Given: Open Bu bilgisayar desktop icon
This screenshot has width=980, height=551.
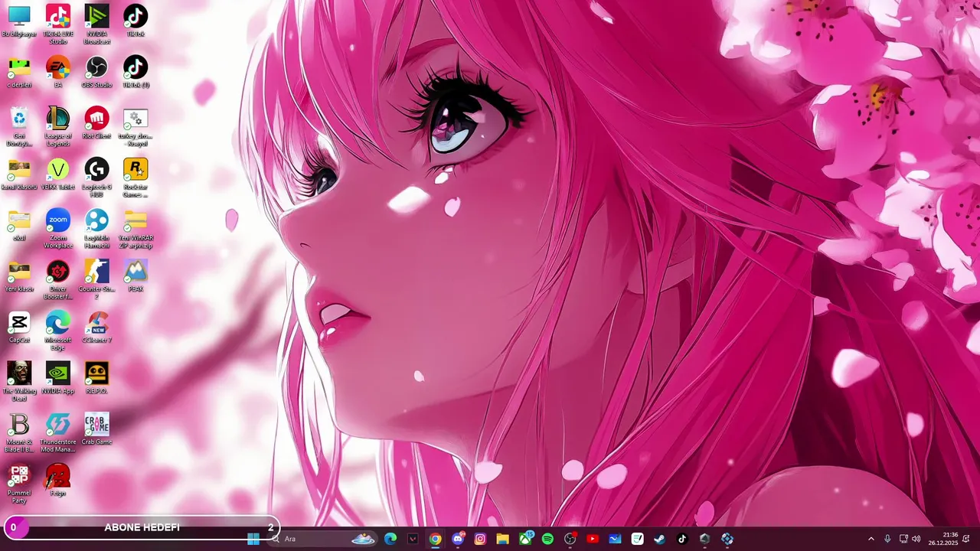Looking at the screenshot, I should coord(19,21).
